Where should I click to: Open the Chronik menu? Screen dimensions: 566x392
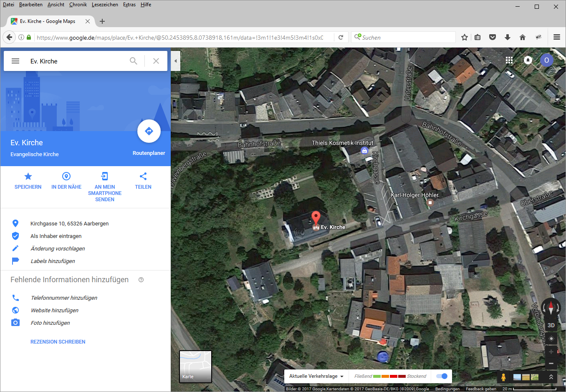78,5
